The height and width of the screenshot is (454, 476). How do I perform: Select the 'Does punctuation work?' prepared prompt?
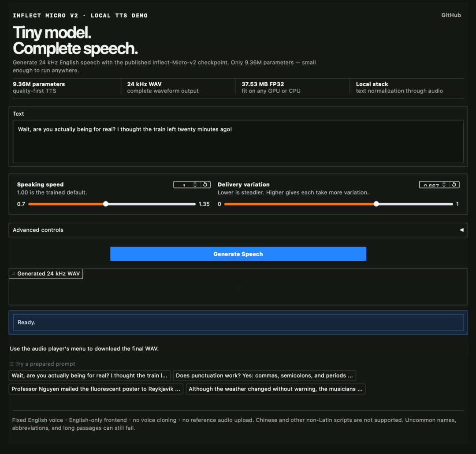[264, 375]
